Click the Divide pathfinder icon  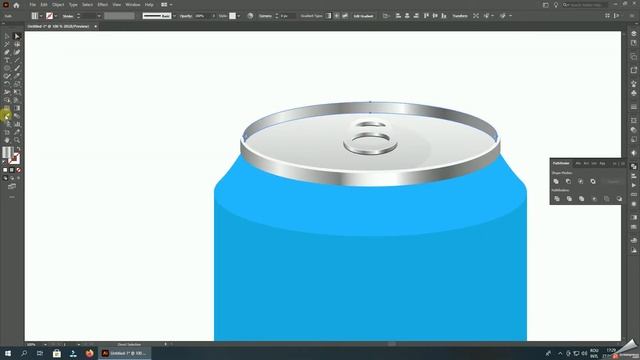557,199
